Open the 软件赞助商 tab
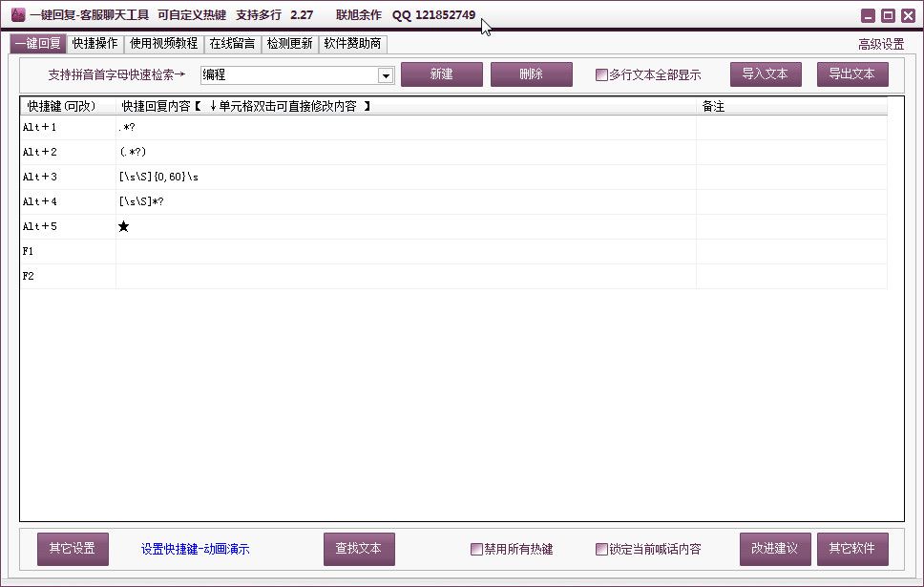Viewport: 924px width, 587px height. pos(352,44)
